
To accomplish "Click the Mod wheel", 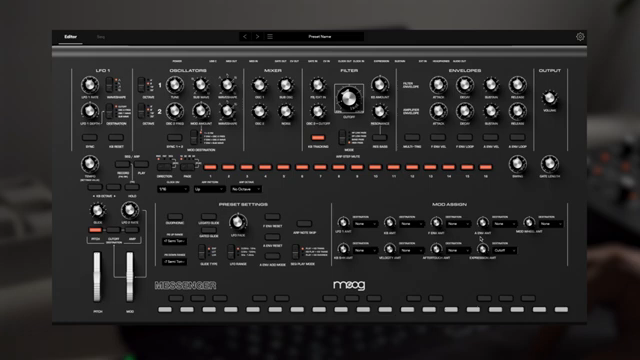I will pyautogui.click(x=130, y=277).
